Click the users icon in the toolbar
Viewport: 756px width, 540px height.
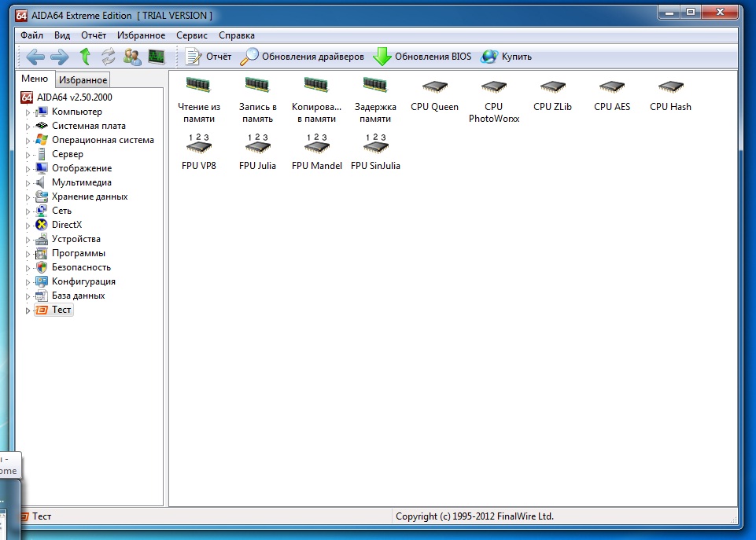[x=132, y=57]
